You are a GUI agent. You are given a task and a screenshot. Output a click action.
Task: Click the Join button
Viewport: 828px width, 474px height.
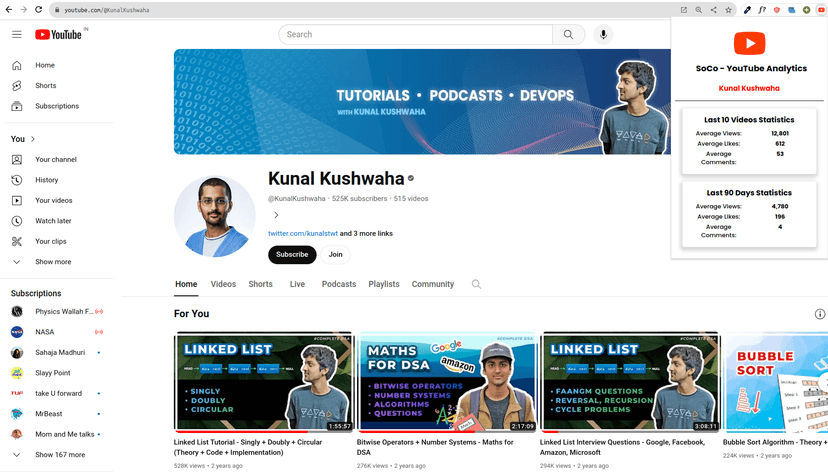click(335, 255)
